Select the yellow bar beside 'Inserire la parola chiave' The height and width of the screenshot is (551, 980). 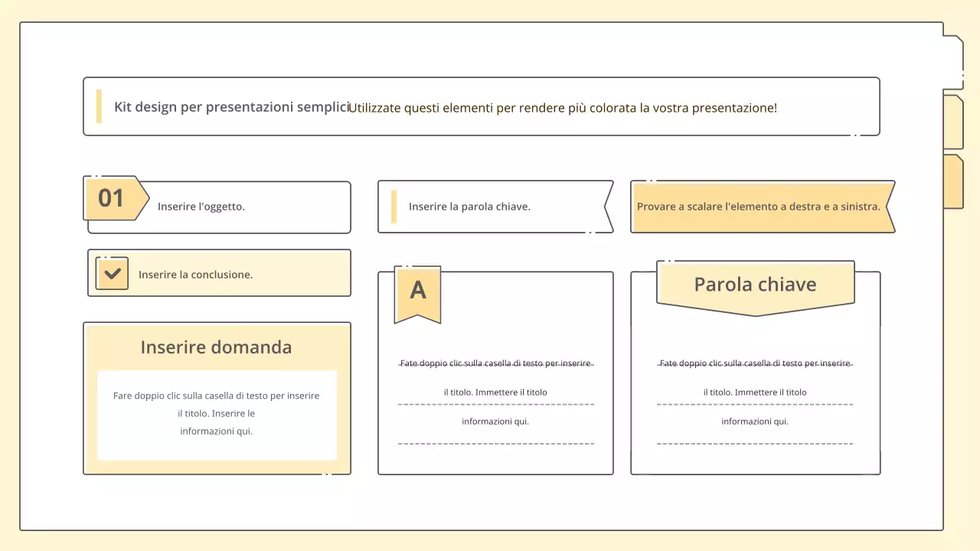pyautogui.click(x=394, y=206)
